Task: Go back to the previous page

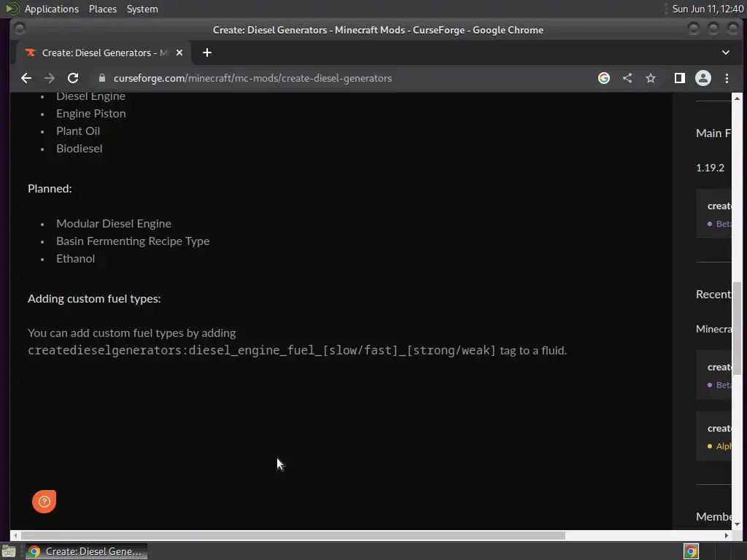Action: 26,78
